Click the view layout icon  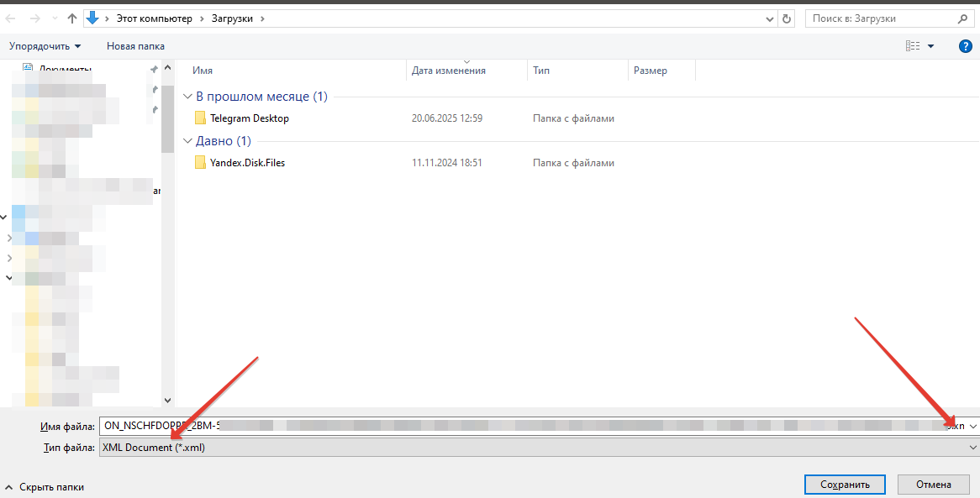913,46
